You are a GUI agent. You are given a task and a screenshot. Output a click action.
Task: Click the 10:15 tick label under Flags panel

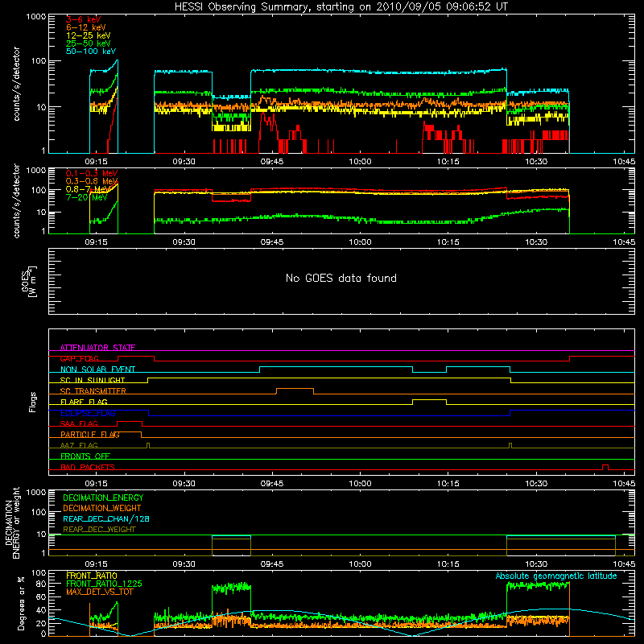click(x=448, y=484)
